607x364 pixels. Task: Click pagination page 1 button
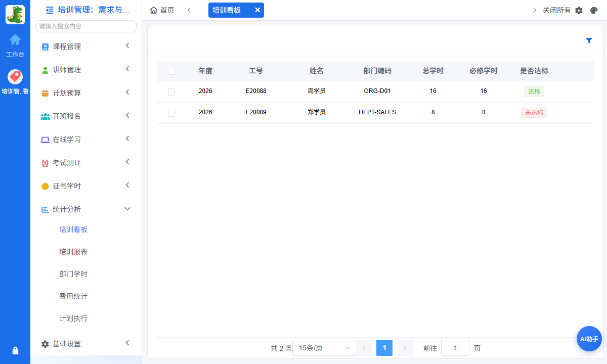[384, 348]
